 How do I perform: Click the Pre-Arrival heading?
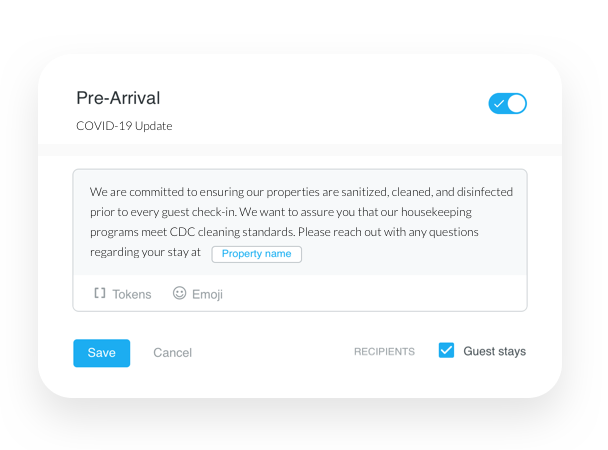tap(118, 98)
